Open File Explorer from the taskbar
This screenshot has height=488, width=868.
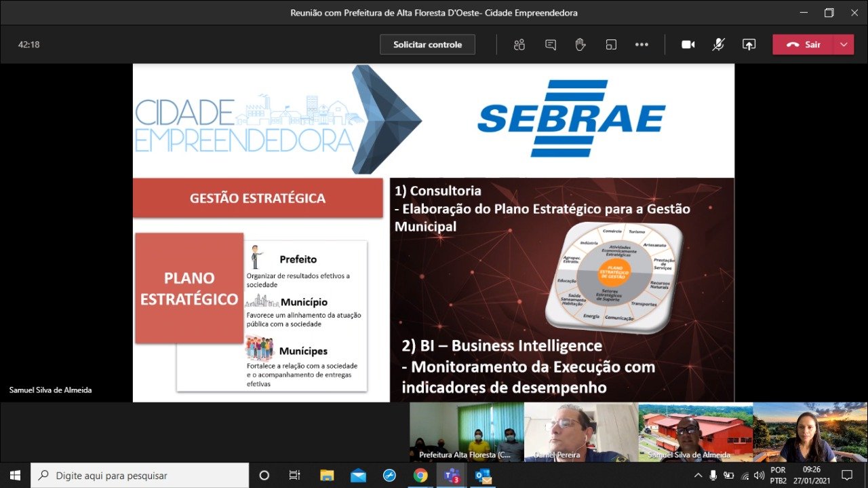(327, 475)
